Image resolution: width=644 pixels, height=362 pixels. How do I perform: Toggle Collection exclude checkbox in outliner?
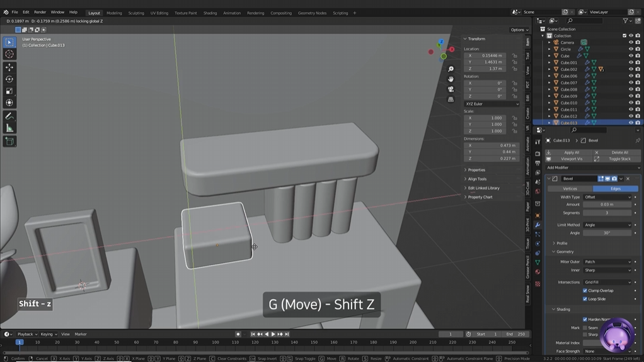click(x=624, y=36)
